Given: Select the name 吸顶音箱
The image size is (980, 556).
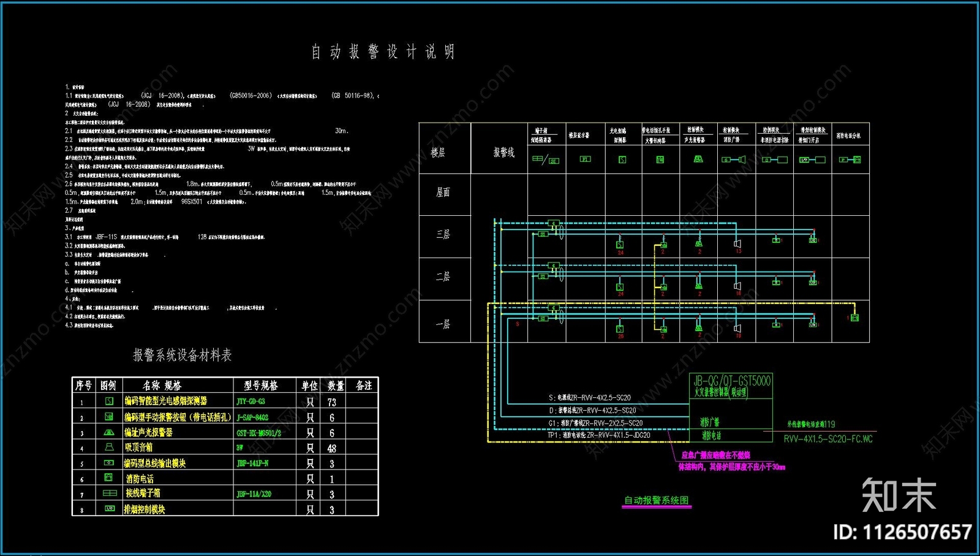Looking at the screenshot, I should (x=139, y=448).
